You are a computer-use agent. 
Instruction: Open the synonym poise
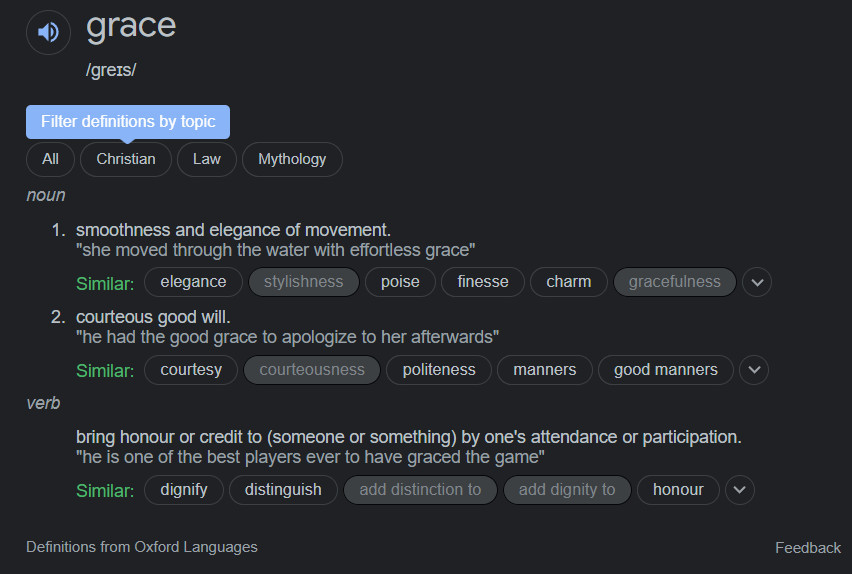coord(400,282)
